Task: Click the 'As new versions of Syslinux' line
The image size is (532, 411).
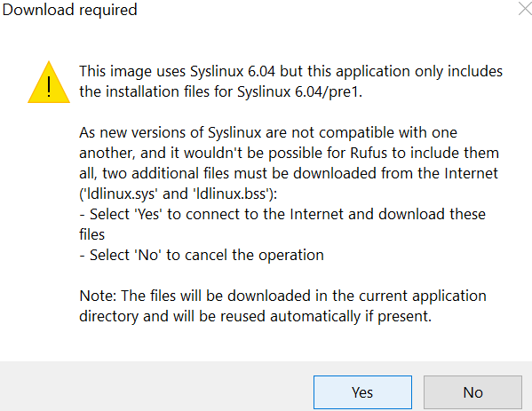Action: pos(268,132)
